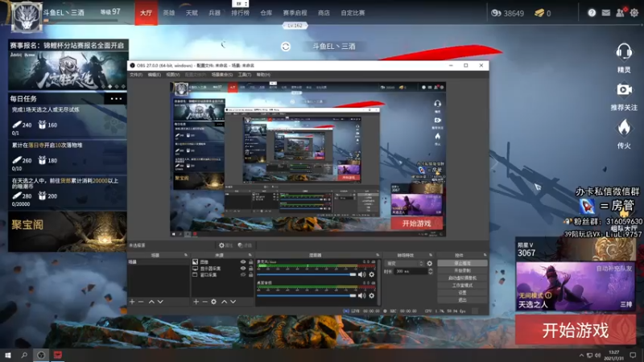Open OBS 文件(F) menu
Screen dimensions: 644x362
tap(136, 75)
